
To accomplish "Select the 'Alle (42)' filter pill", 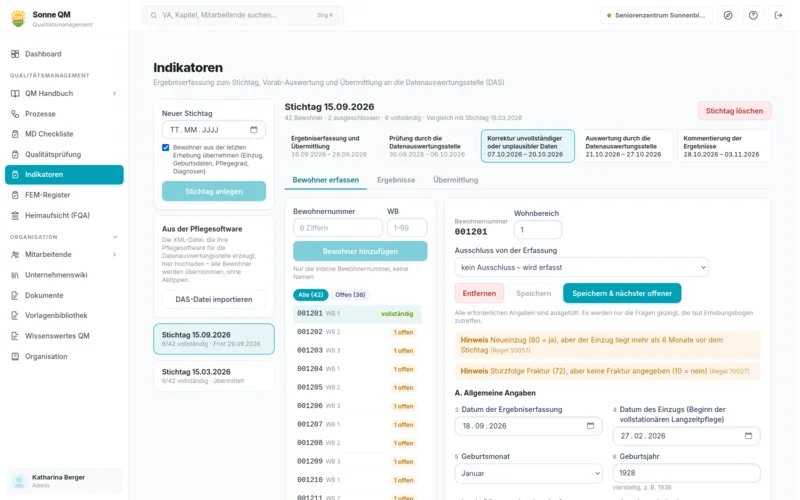I will click(x=310, y=295).
